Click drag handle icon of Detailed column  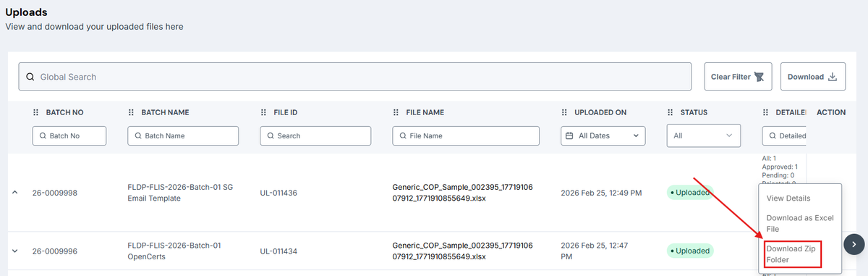click(x=766, y=112)
